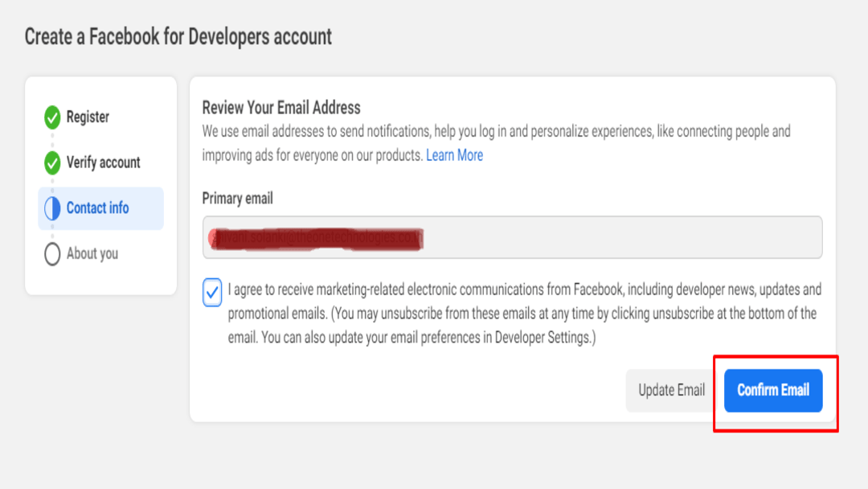The width and height of the screenshot is (868, 489).
Task: Click the Update Email button
Action: tap(670, 390)
